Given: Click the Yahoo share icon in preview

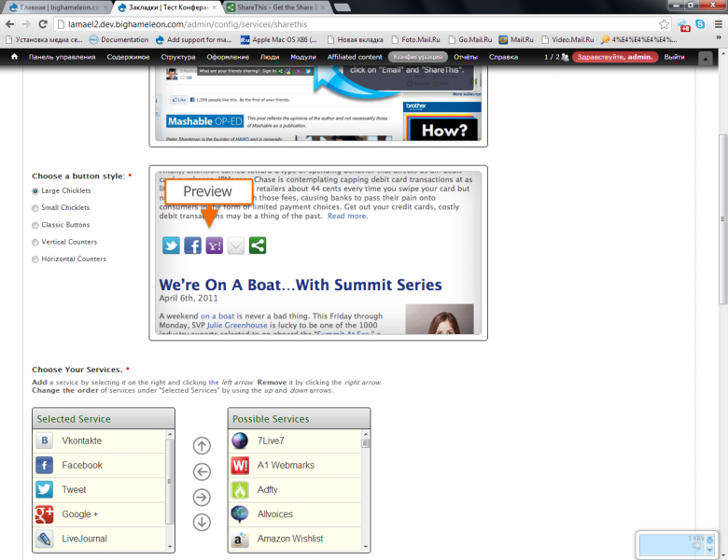Looking at the screenshot, I should tap(214, 245).
